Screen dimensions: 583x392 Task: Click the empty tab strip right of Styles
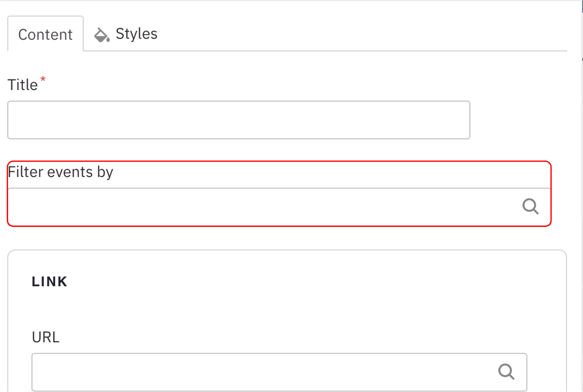click(x=350, y=33)
